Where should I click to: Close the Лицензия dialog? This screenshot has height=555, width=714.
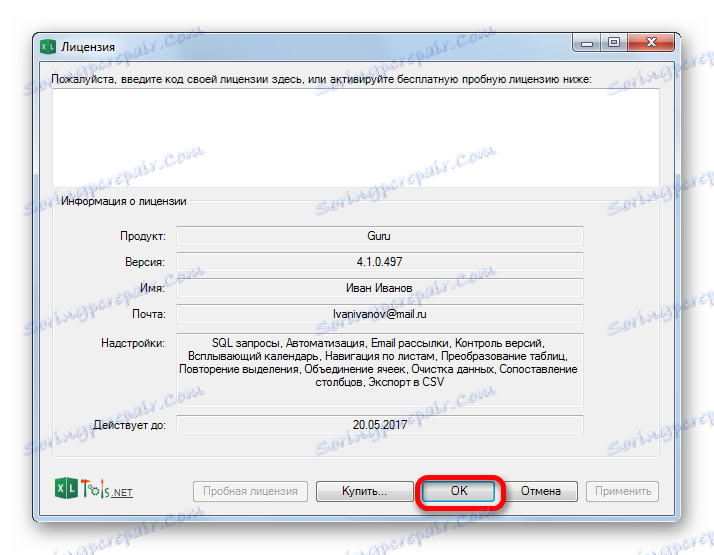click(651, 43)
